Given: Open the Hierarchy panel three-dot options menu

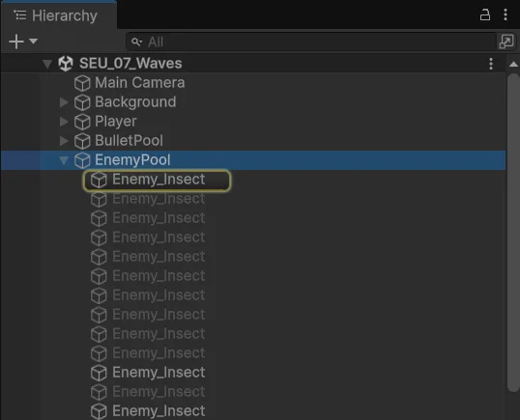Looking at the screenshot, I should pyautogui.click(x=506, y=14).
